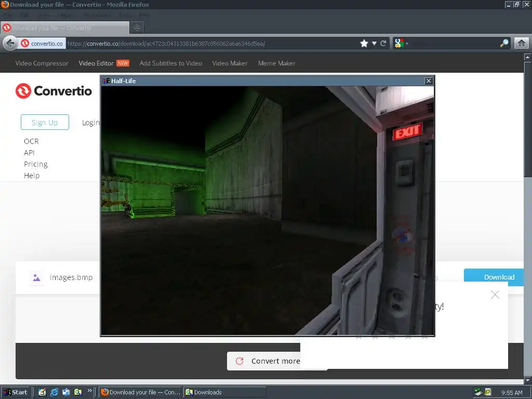
Task: Open the Windows Start menu
Action: coord(15,392)
